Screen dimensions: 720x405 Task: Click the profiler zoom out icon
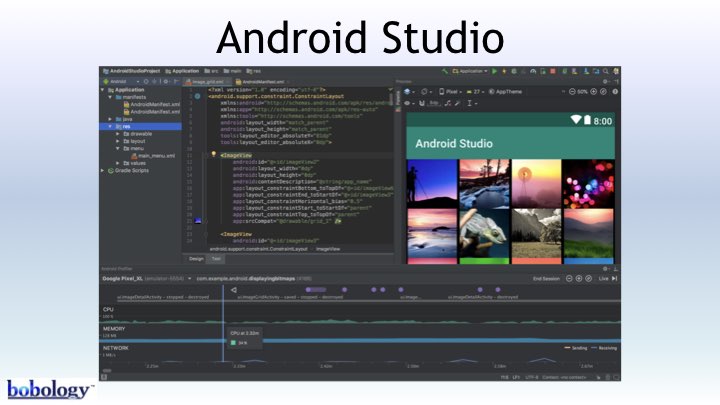coord(569,279)
